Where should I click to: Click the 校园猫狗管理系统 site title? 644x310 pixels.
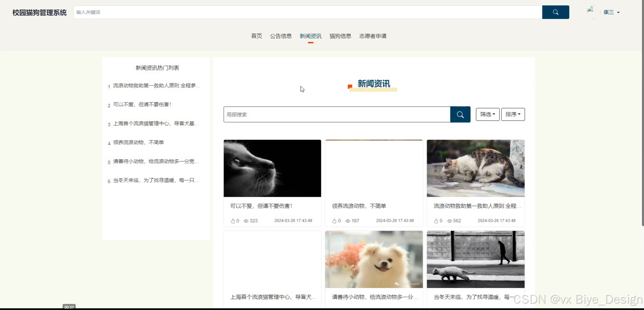point(39,12)
